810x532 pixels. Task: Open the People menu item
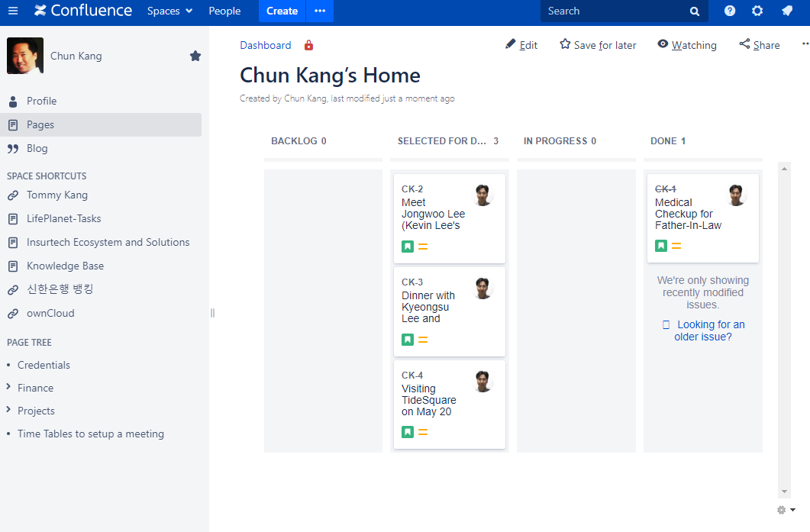(224, 11)
